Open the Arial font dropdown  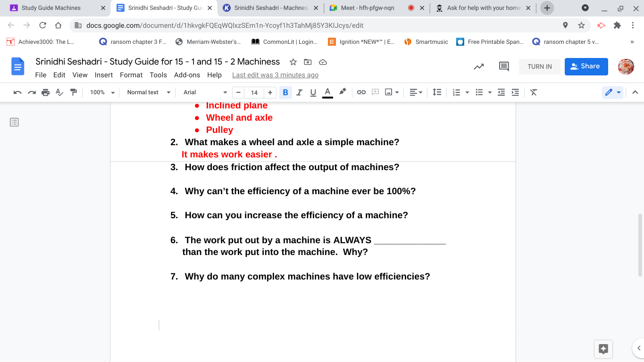205,92
